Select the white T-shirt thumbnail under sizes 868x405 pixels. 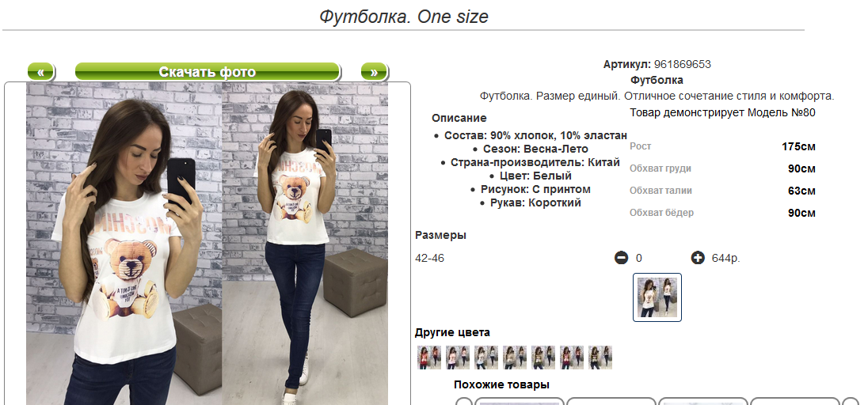[657, 297]
